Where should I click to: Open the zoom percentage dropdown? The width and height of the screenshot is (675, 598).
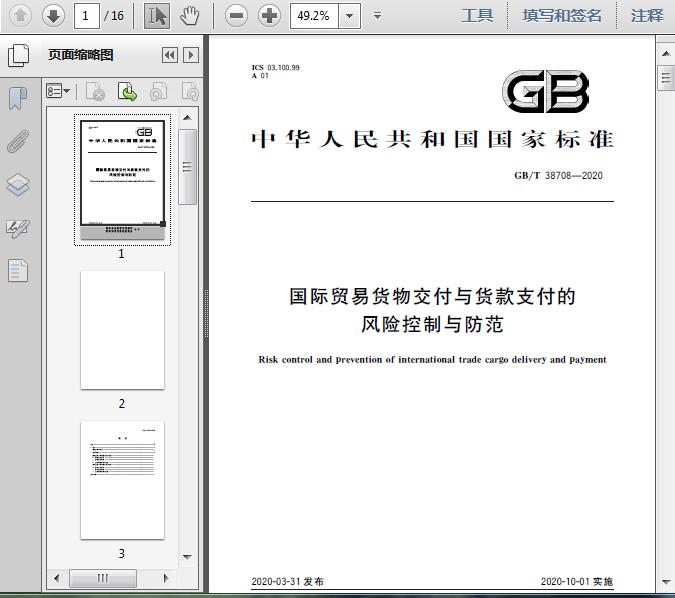(350, 16)
